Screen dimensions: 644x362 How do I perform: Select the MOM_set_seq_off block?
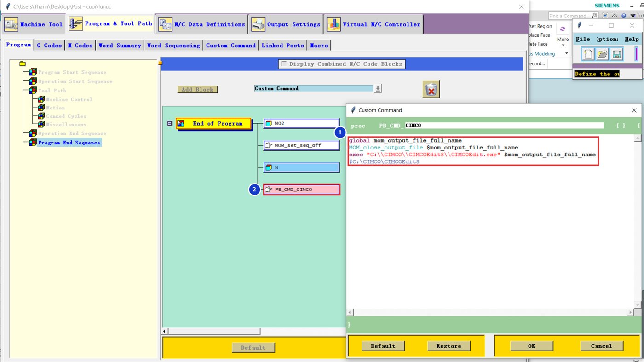(301, 145)
